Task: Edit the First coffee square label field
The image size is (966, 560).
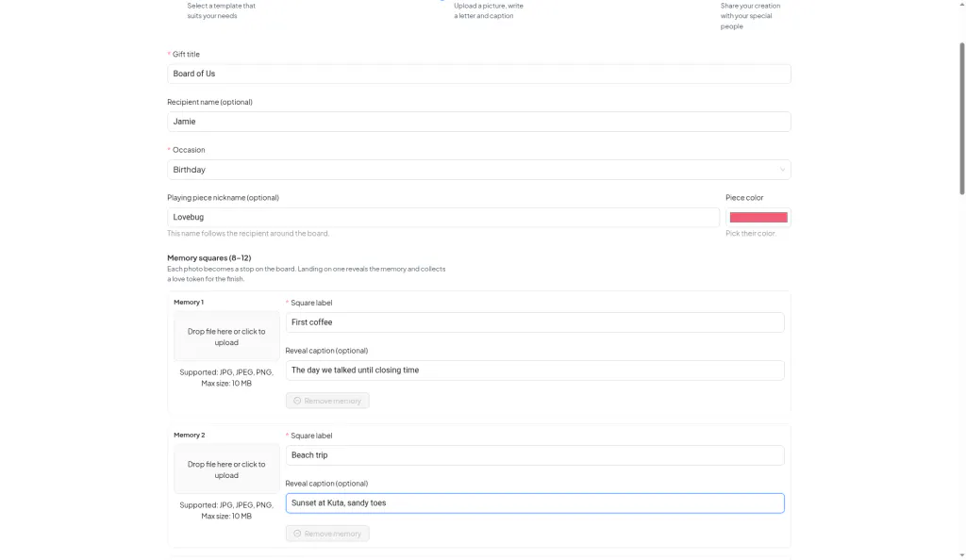Action: coord(535,322)
